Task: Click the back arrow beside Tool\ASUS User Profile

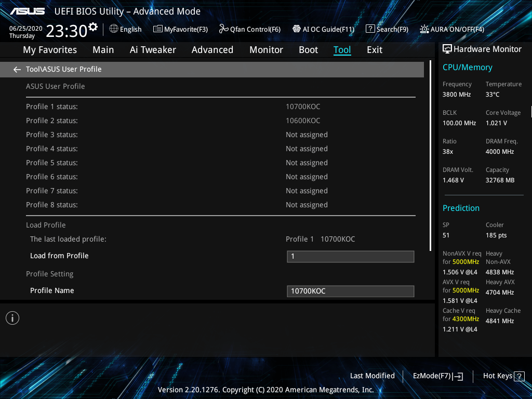Action: click(x=17, y=70)
